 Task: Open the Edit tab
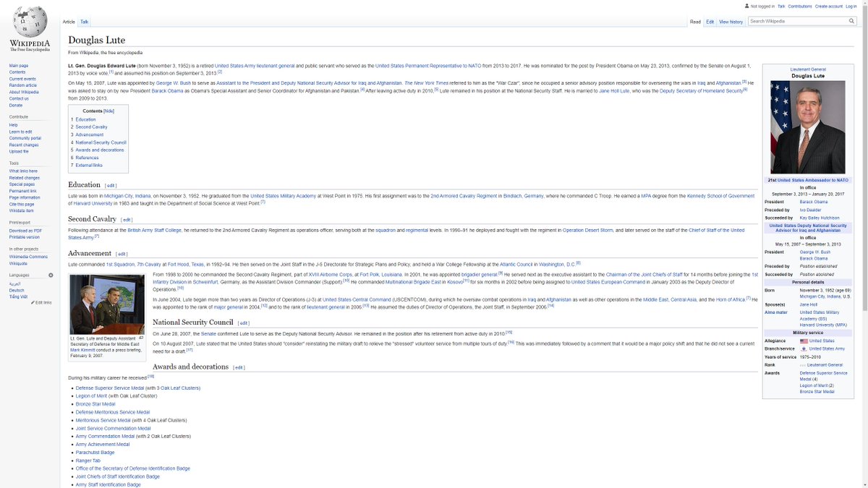click(710, 22)
